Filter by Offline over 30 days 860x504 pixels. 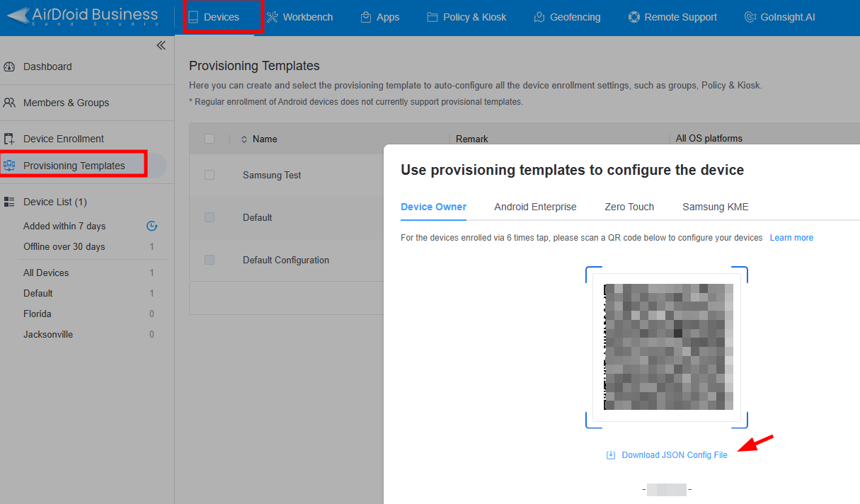[64, 247]
